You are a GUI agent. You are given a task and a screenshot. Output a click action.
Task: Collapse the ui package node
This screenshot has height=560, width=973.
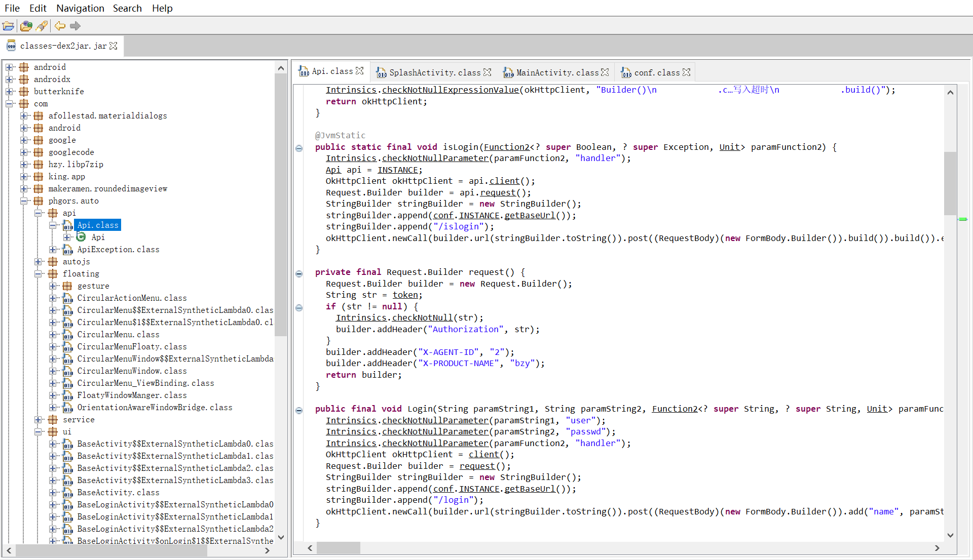38,431
